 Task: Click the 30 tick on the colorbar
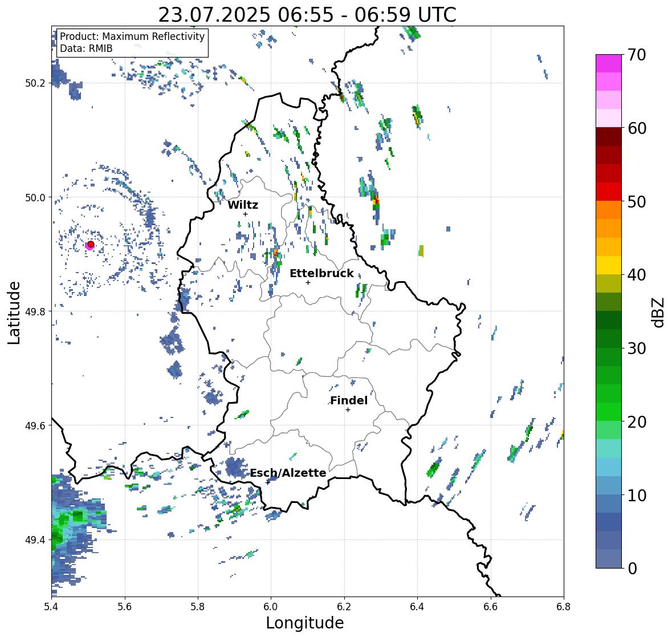point(637,348)
